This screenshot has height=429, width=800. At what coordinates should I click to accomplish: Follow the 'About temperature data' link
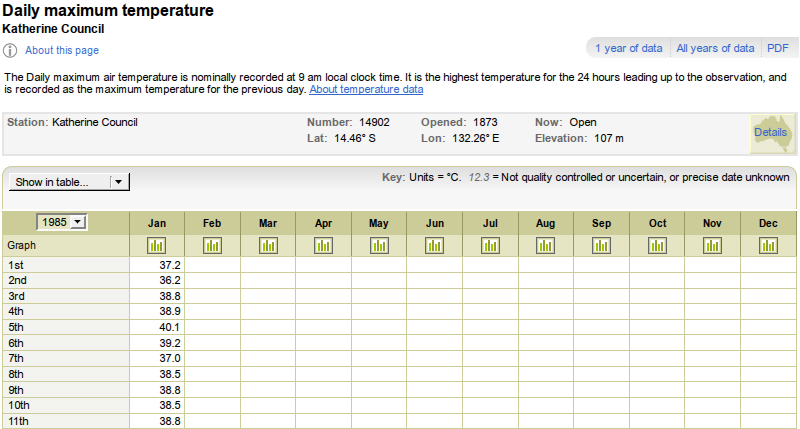coord(366,90)
